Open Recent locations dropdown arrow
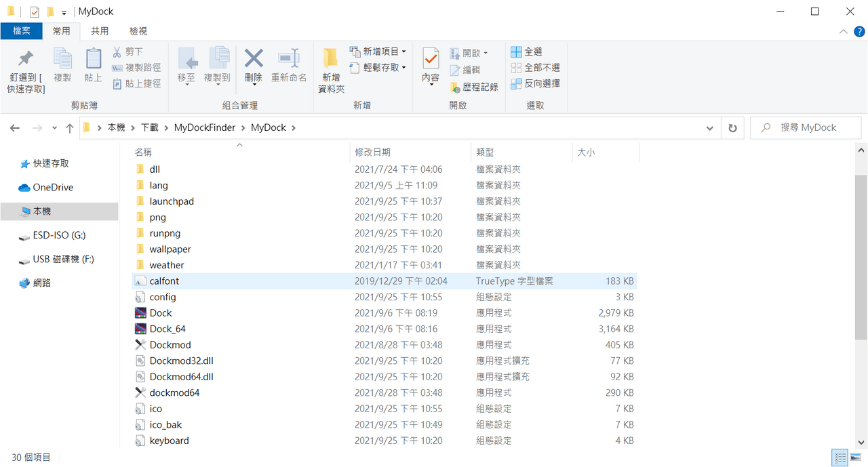868x467 pixels. tap(54, 128)
